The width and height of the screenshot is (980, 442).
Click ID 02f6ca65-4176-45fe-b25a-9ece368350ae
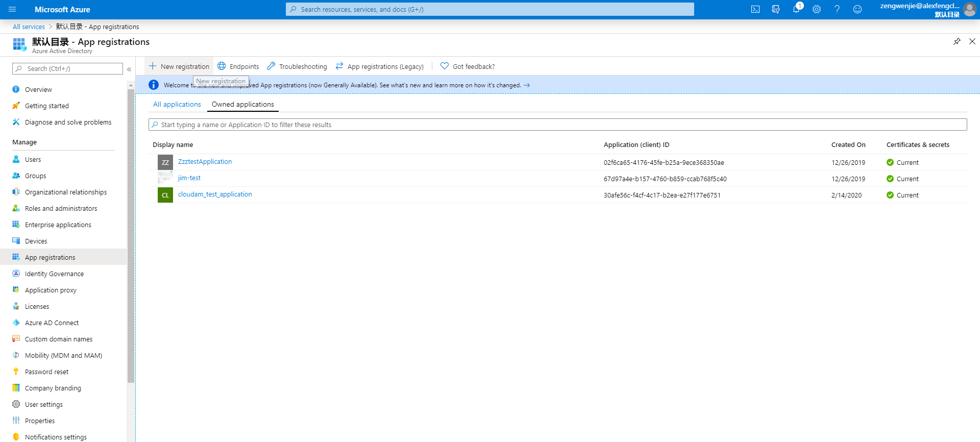(664, 163)
